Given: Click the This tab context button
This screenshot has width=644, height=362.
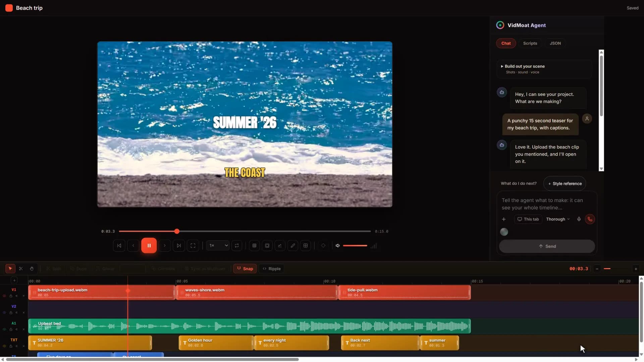Looking at the screenshot, I should point(528,219).
